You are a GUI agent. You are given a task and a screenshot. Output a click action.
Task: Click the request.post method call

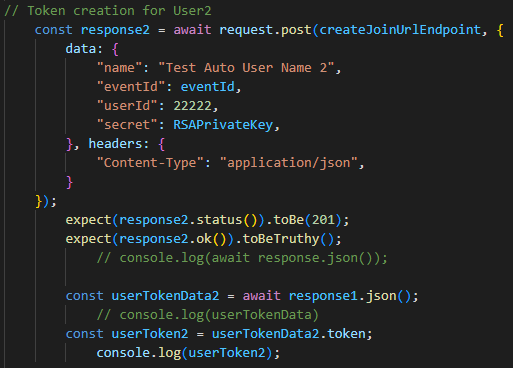tap(265, 30)
